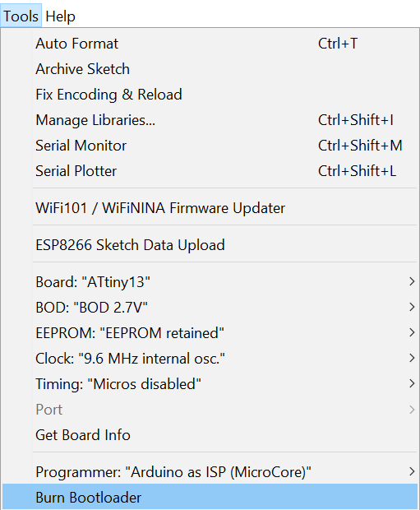
Task: Launch the Serial Monitor
Action: 210,146
